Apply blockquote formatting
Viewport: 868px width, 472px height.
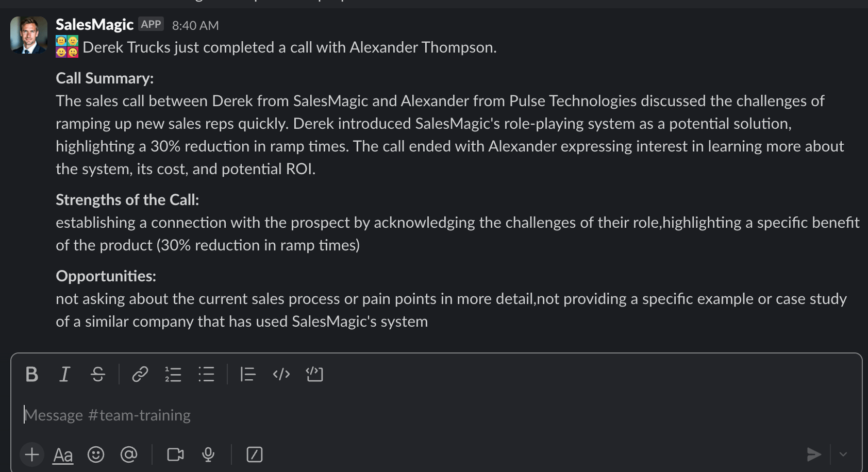pos(248,375)
